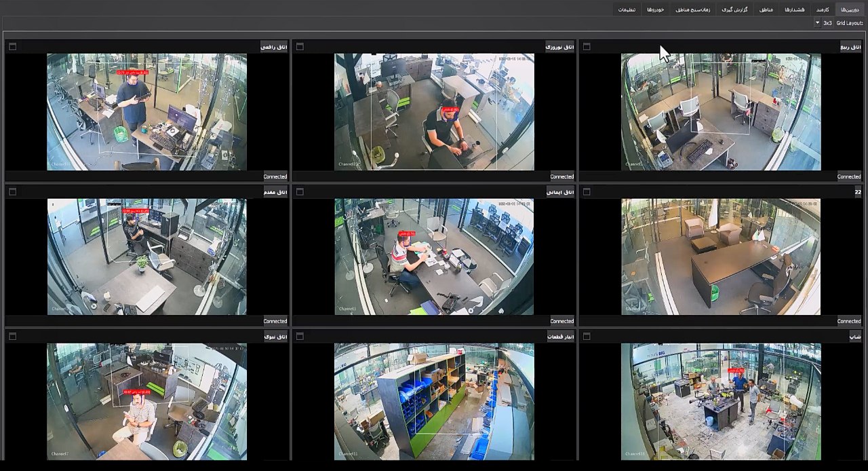
Task: Switch to the زمان‌سنج مناطق tab
Action: (x=692, y=10)
